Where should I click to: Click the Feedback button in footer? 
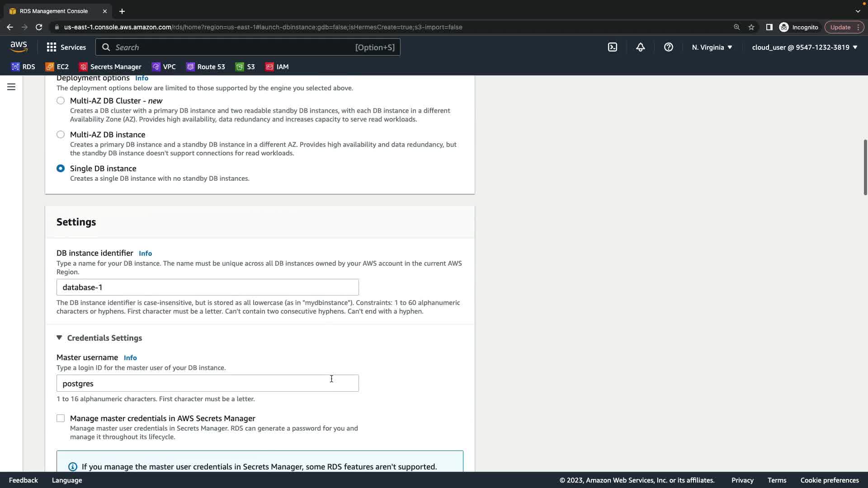pos(24,480)
